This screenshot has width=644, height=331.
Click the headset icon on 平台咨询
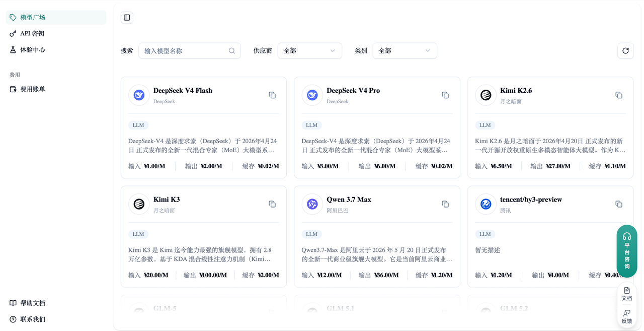[627, 236]
